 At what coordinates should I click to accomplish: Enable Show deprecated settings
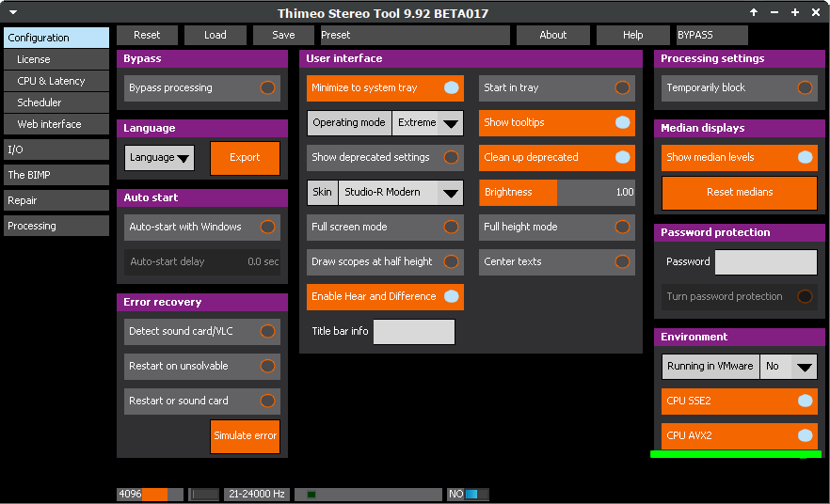point(386,158)
